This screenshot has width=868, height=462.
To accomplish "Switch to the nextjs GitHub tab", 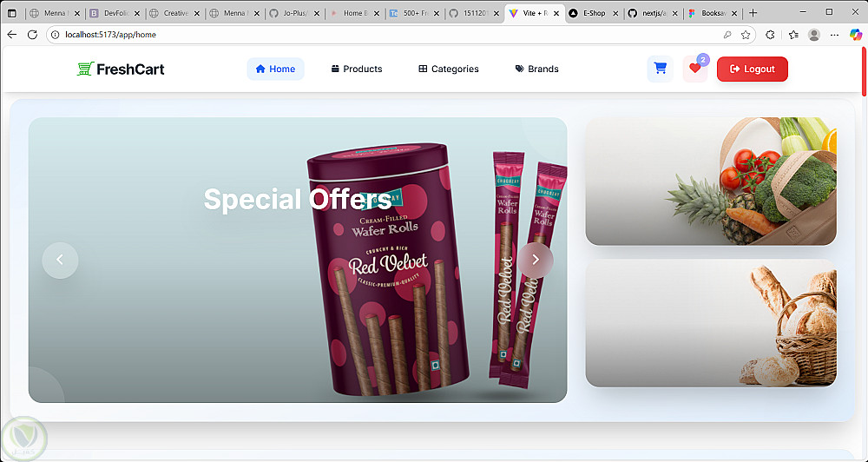I will click(x=654, y=13).
